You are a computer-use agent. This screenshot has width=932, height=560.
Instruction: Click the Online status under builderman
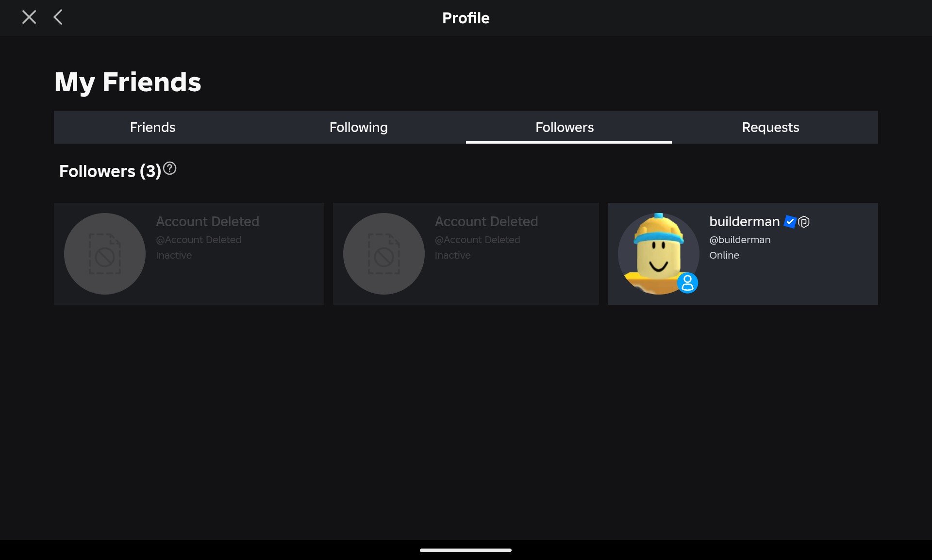[x=724, y=255]
